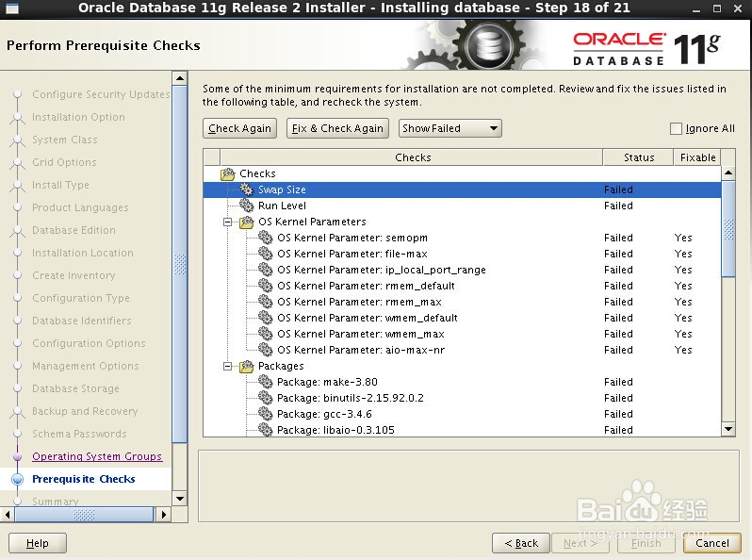Screen dimensions: 752x560
Task: Collapse the OS Kernel Parameters node
Action: (228, 222)
